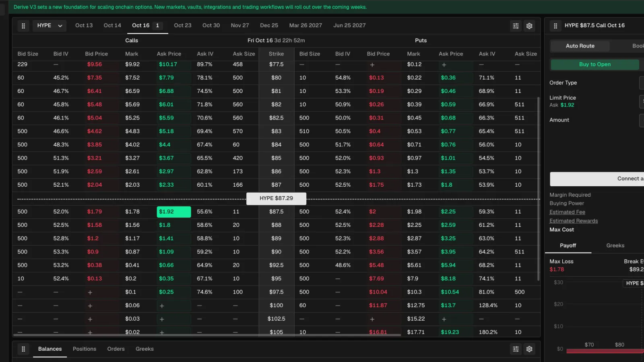The image size is (644, 362).
Task: Open the options chain settings gear
Action: pos(529,26)
